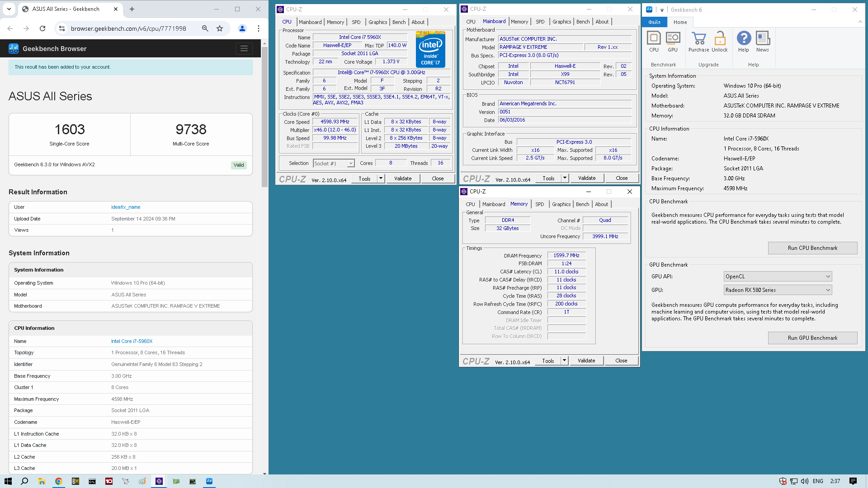Click the Chrome site info icon in address bar
868x488 pixels.
pyautogui.click(x=62, y=28)
